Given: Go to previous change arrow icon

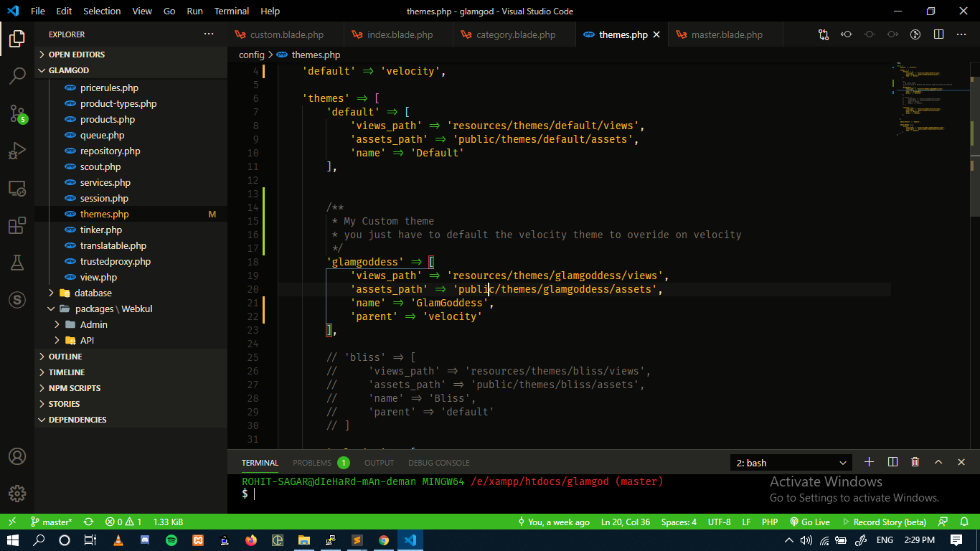Looking at the screenshot, I should point(847,34).
